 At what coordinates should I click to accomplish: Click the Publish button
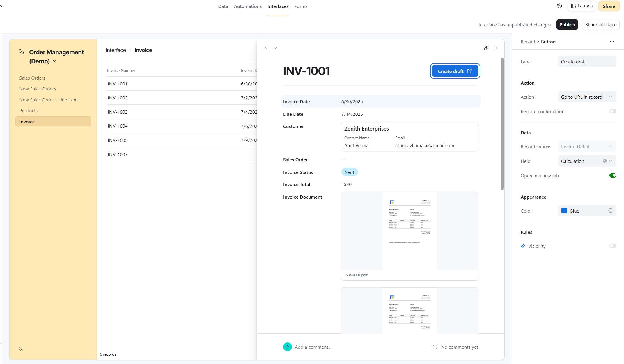click(567, 25)
